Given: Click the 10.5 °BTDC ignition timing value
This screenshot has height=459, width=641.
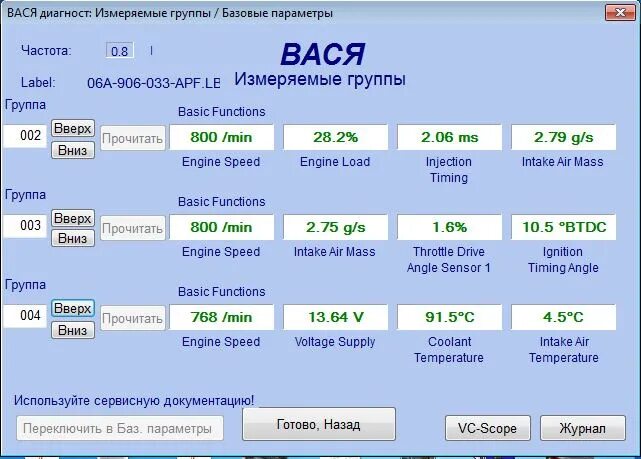Looking at the screenshot, I should coord(564,227).
